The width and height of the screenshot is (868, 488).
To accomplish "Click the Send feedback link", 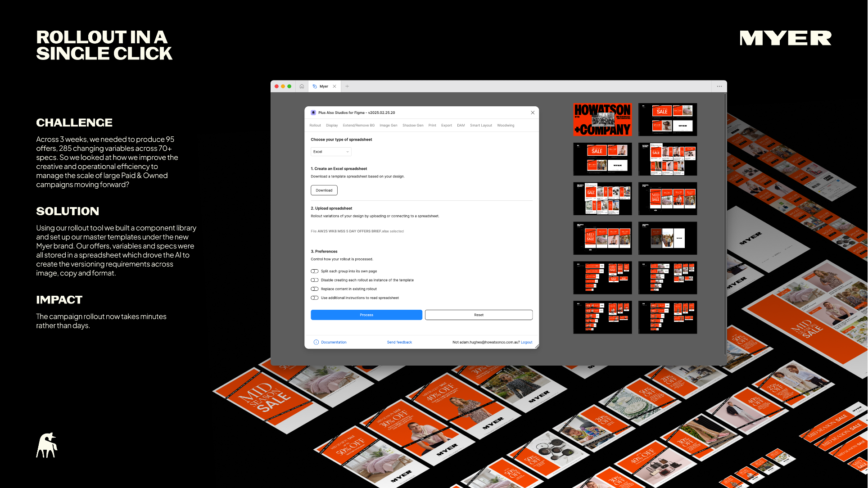I will (399, 342).
